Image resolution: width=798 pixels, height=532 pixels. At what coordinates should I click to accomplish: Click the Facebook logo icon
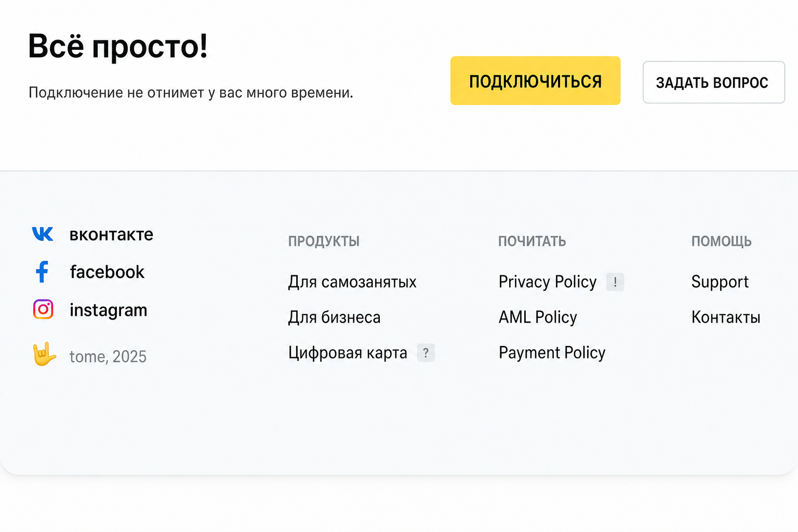pos(42,272)
